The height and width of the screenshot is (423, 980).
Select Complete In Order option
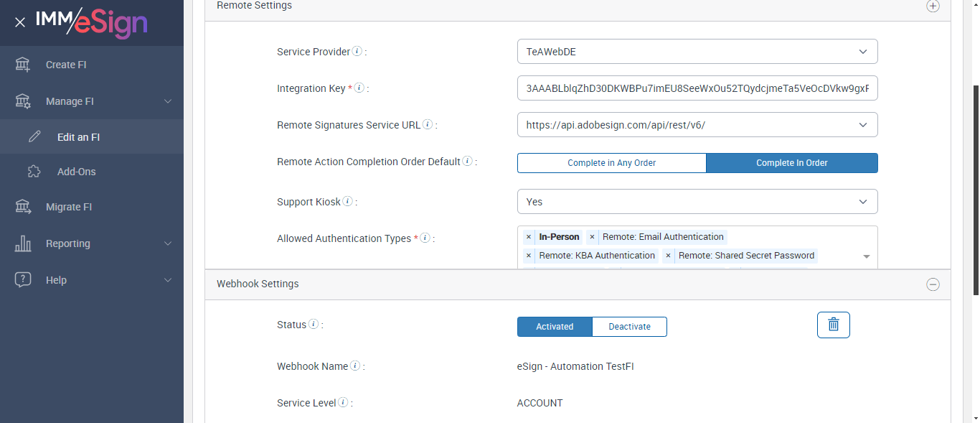[x=791, y=163]
